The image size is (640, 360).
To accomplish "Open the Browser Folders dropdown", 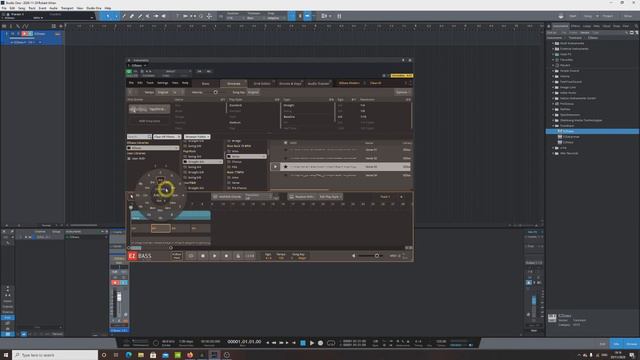I will pos(197,137).
